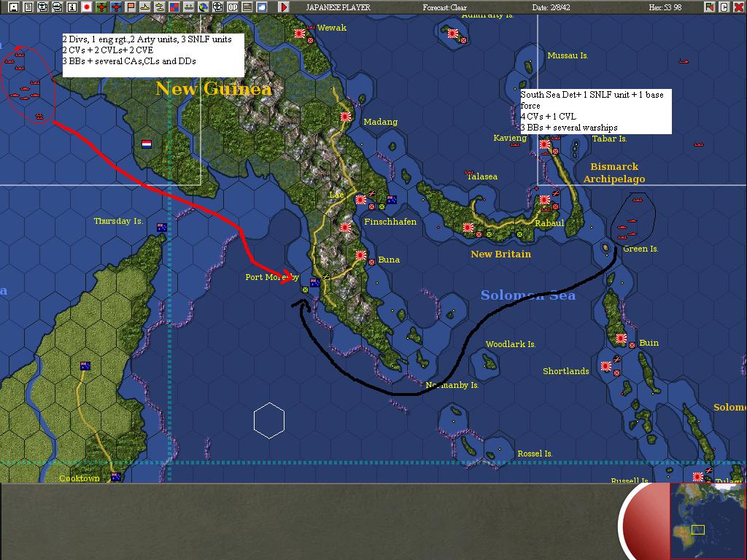
Task: Select Australian flag east of Lae
Action: (392, 200)
